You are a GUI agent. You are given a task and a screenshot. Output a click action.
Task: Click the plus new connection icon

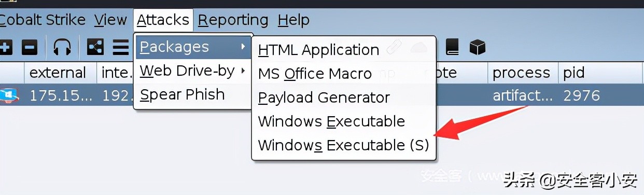[6, 48]
